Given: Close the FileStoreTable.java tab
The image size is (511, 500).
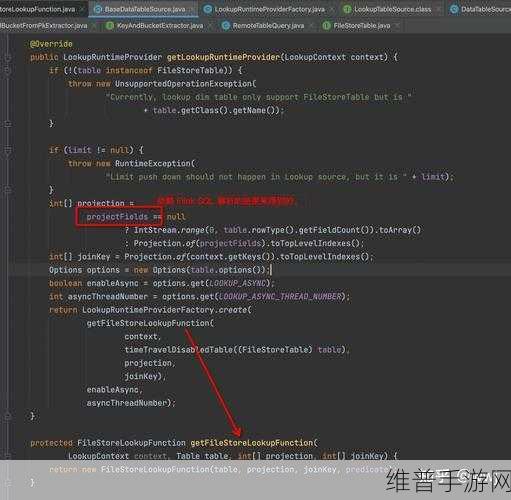Looking at the screenshot, I should coord(397,25).
